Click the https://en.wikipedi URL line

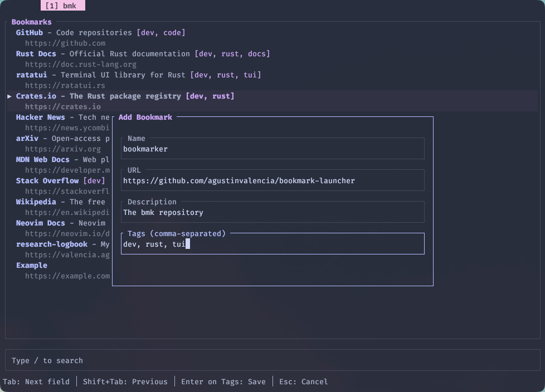(67, 213)
